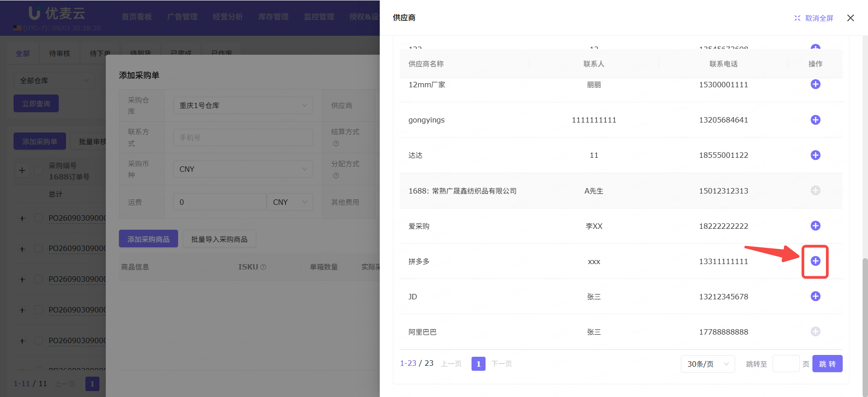Screen dimensions: 868x397
Task: Click help icon next to ISKU
Action: coord(263,267)
